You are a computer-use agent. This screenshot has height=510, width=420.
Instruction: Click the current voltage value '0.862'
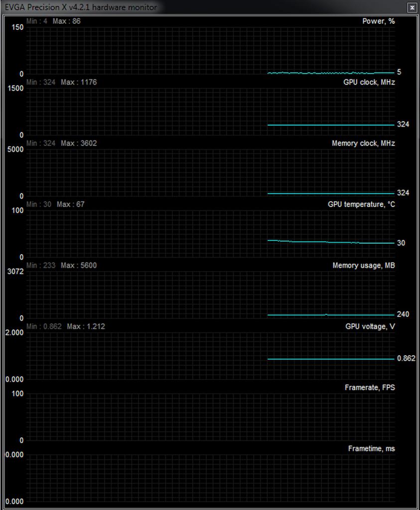406,359
